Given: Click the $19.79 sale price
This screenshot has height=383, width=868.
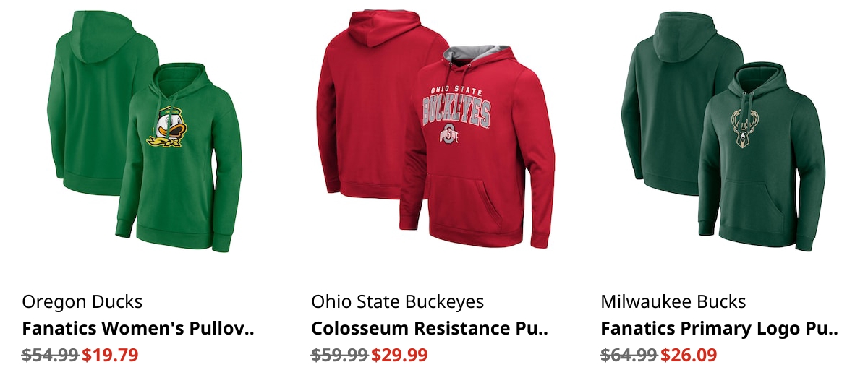Looking at the screenshot, I should (110, 356).
